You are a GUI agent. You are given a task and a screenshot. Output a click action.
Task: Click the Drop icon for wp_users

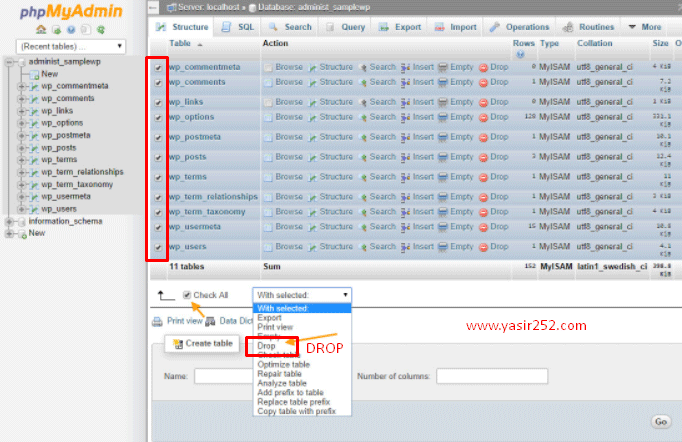483,247
